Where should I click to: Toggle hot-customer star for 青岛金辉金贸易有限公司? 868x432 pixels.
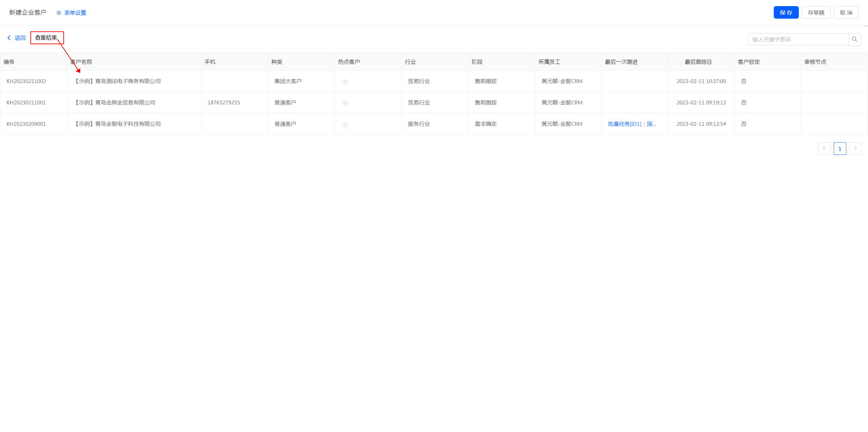tap(345, 103)
